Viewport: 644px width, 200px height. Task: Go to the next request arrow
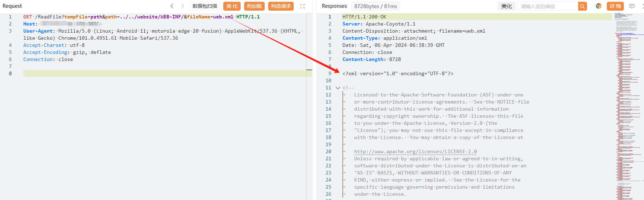[183, 6]
